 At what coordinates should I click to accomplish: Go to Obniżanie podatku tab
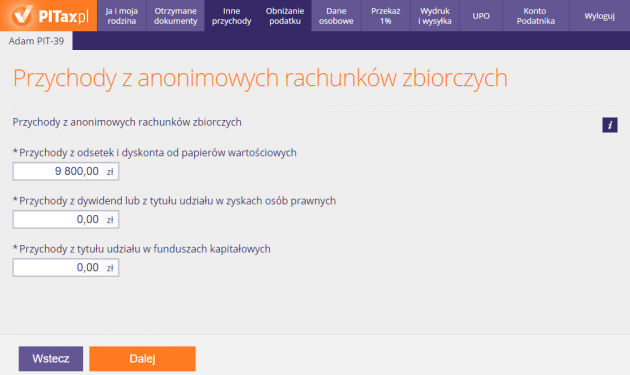285,16
